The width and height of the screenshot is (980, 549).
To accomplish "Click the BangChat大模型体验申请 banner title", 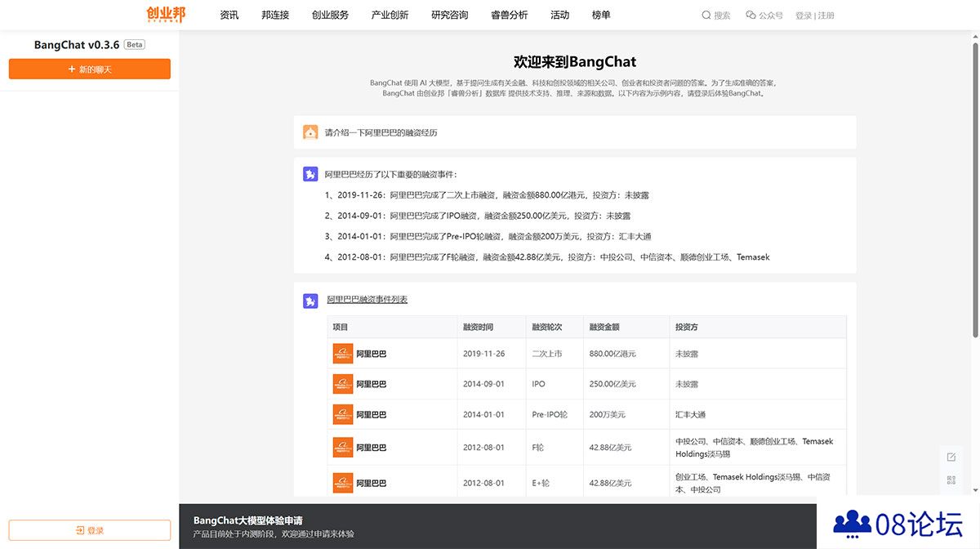I will (248, 520).
